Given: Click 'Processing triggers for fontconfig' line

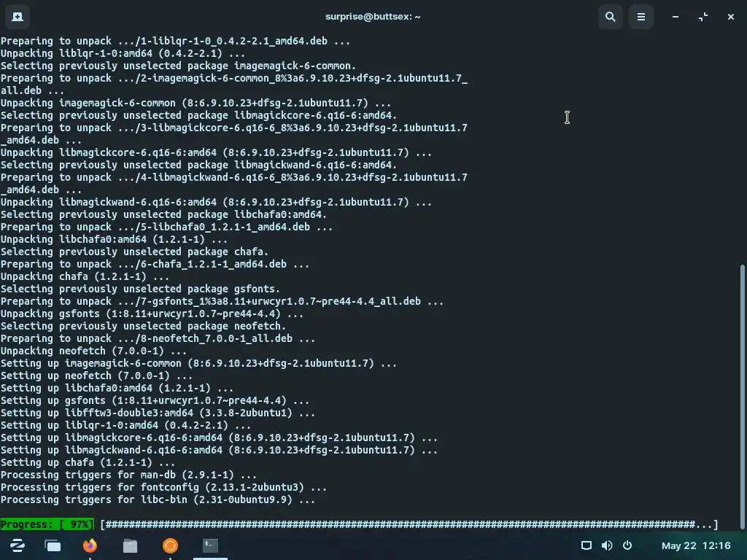Looking at the screenshot, I should [x=163, y=487].
